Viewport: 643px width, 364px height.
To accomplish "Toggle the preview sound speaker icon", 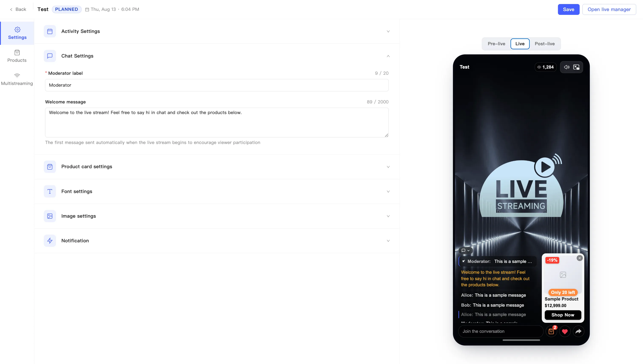I will [x=567, y=67].
